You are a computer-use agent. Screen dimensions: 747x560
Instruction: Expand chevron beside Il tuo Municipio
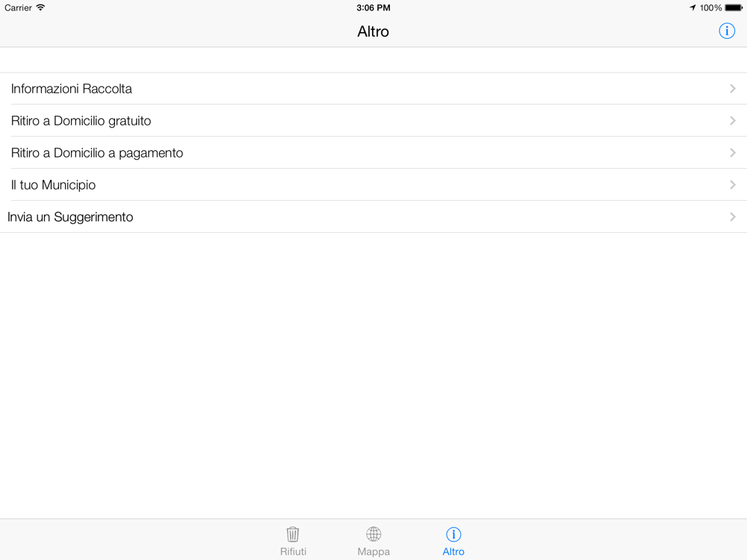(x=733, y=184)
